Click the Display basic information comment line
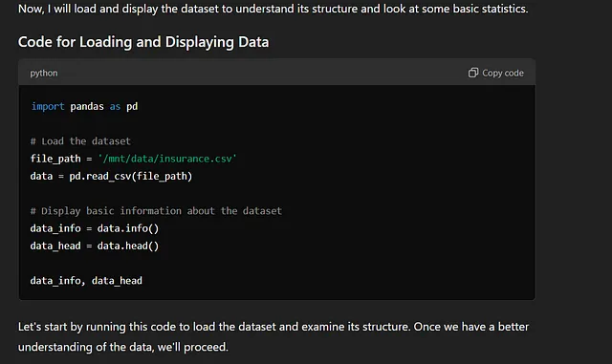The image size is (612, 364). tap(156, 211)
